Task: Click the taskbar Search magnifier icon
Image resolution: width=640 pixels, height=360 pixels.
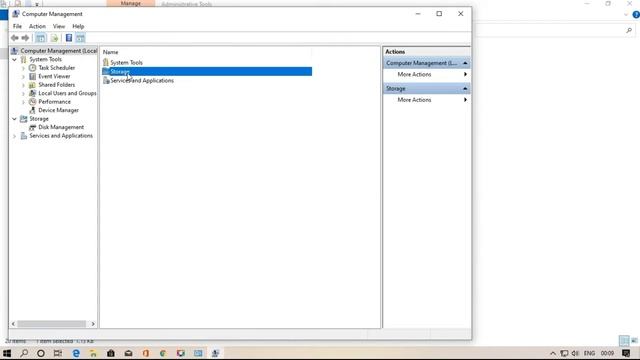Action: coord(24,353)
